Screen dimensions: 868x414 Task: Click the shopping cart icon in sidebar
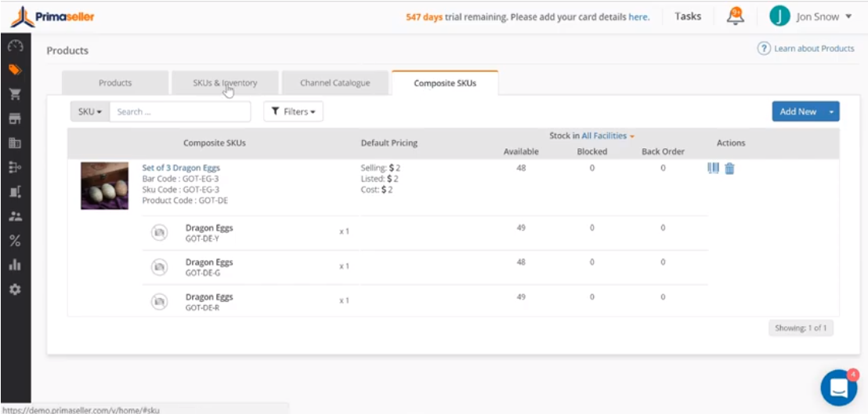point(15,94)
